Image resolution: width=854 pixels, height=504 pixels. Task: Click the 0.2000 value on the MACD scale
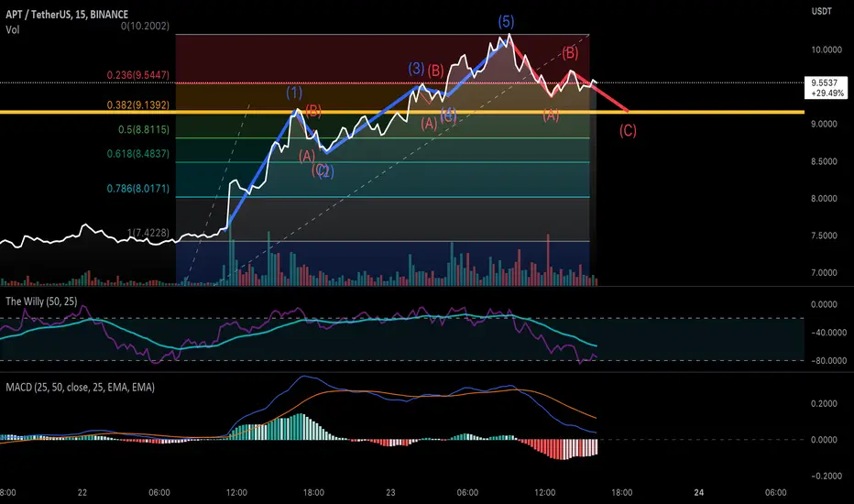click(x=824, y=403)
